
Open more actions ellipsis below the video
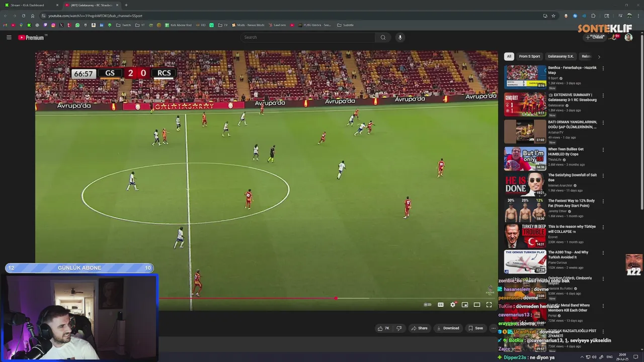click(493, 328)
